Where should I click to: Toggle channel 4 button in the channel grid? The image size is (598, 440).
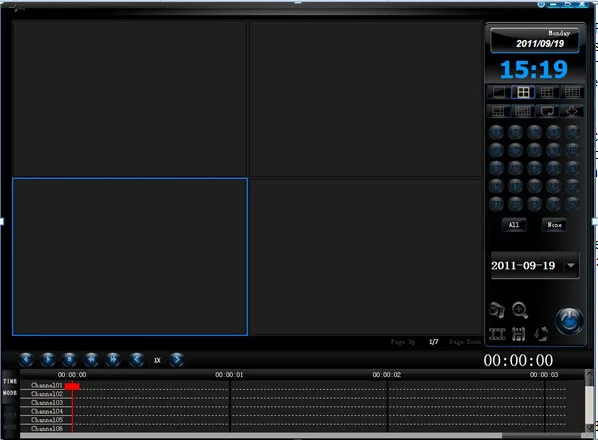[553, 132]
